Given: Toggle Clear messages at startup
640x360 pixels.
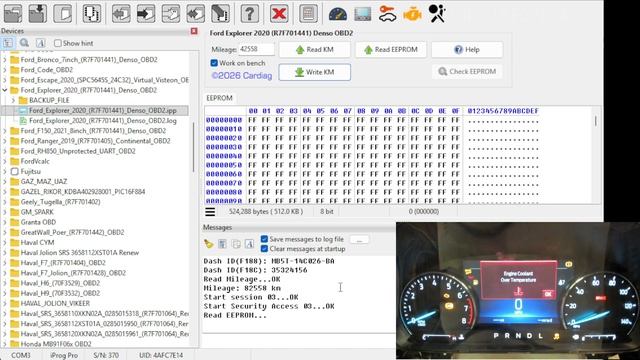Looking at the screenshot, I should 264,249.
